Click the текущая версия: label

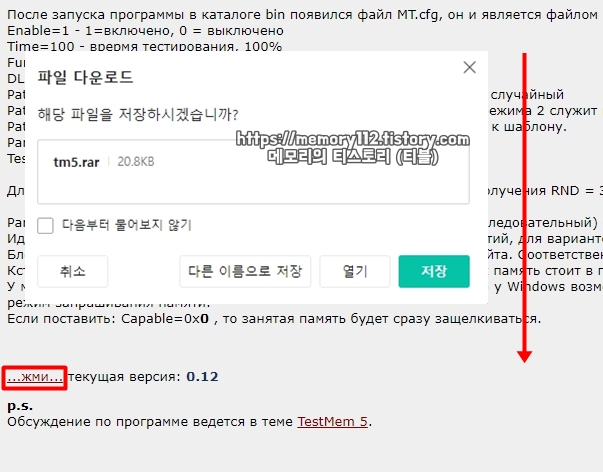(124, 377)
